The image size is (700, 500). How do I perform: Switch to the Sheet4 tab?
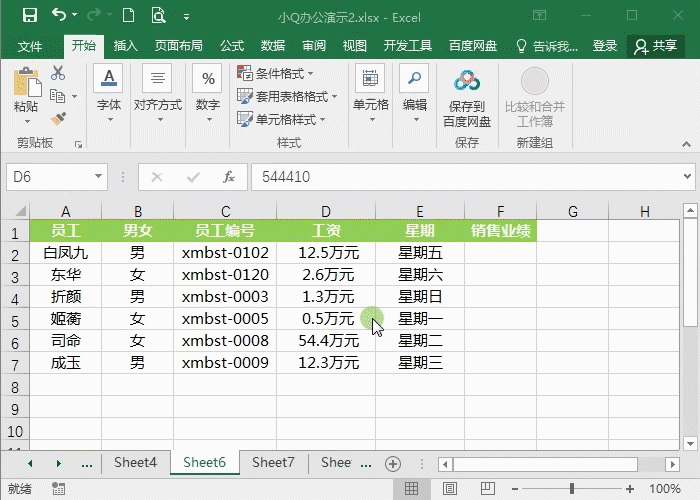pyautogui.click(x=135, y=462)
